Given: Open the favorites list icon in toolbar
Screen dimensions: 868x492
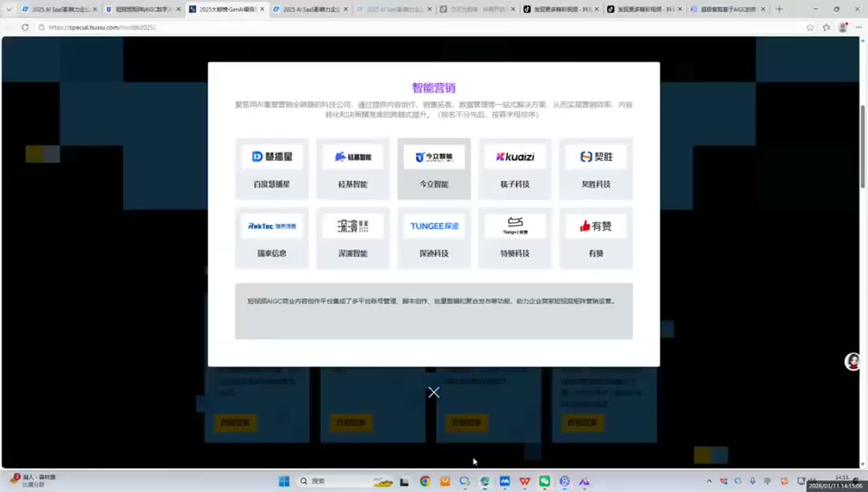Looking at the screenshot, I should [x=826, y=27].
